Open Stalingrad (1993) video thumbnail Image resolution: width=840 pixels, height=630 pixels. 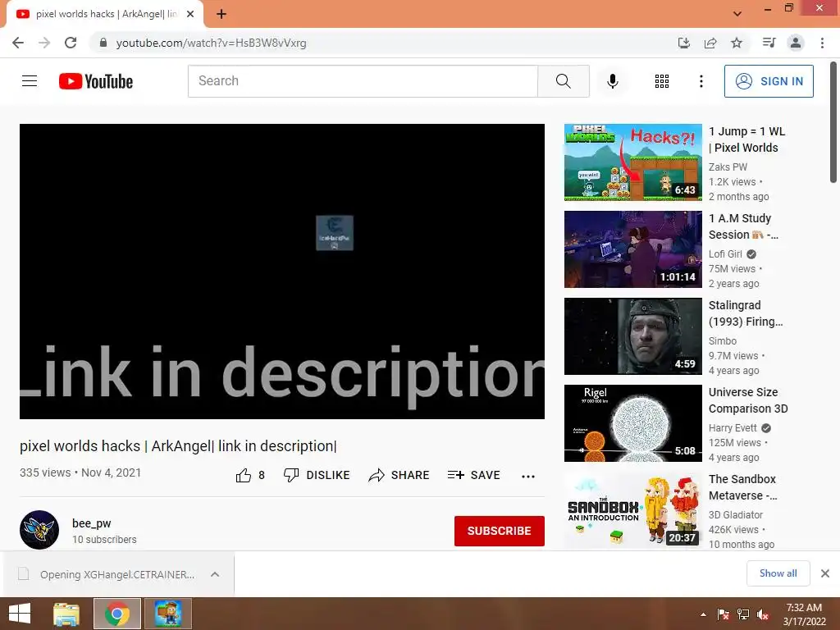[x=632, y=336]
